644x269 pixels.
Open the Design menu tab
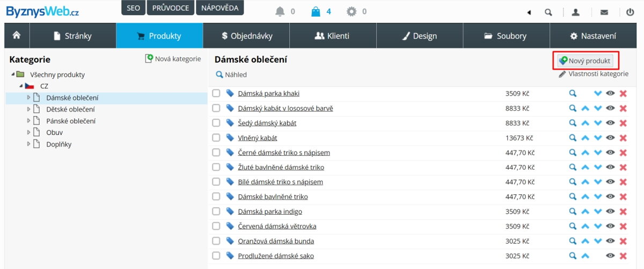(420, 36)
